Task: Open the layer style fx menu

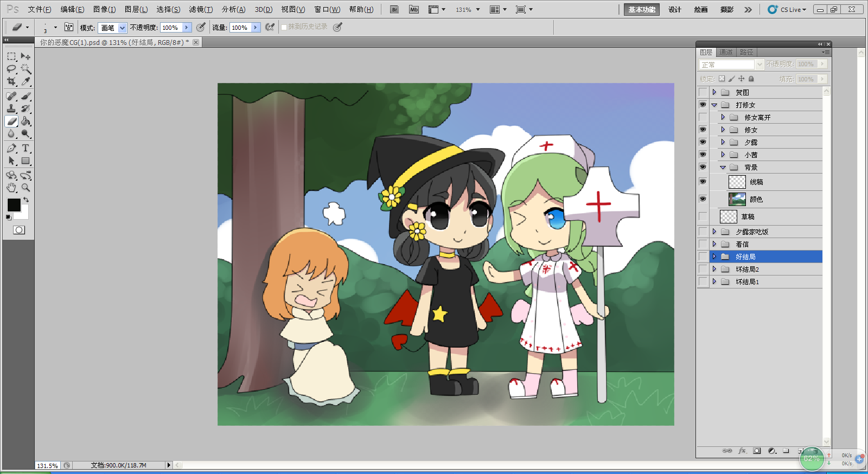Action: pos(742,451)
